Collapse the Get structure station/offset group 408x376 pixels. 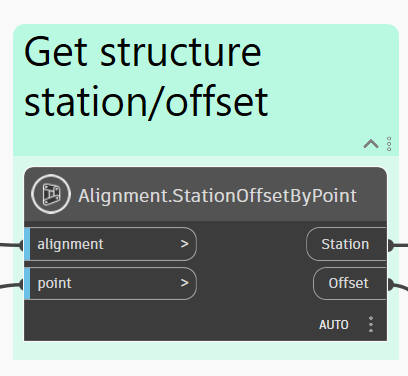(x=371, y=144)
